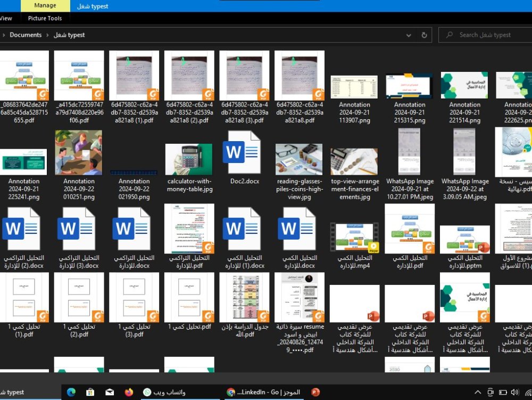
Task: Select التحليل التراكمي للإدارة (3).docx file
Action: click(x=79, y=239)
